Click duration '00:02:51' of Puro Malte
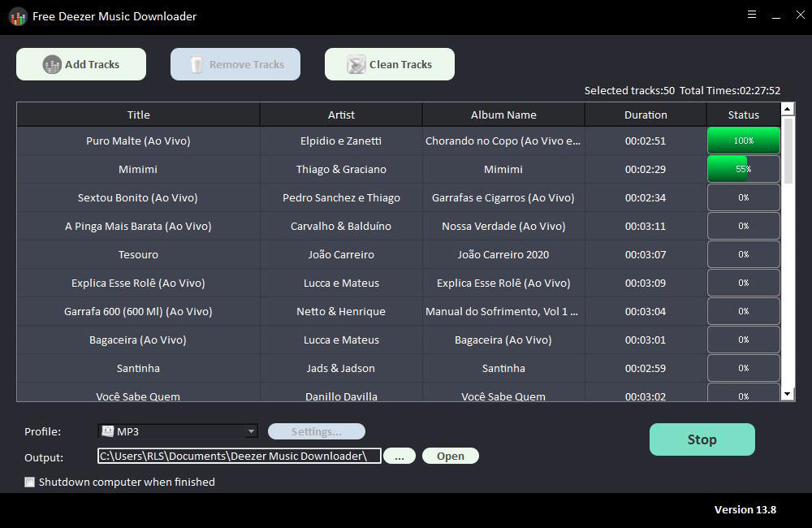Image resolution: width=812 pixels, height=528 pixels. coord(646,141)
